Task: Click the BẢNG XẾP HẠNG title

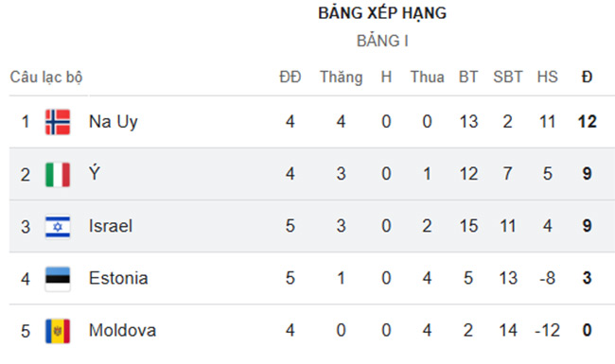Action: [x=382, y=13]
